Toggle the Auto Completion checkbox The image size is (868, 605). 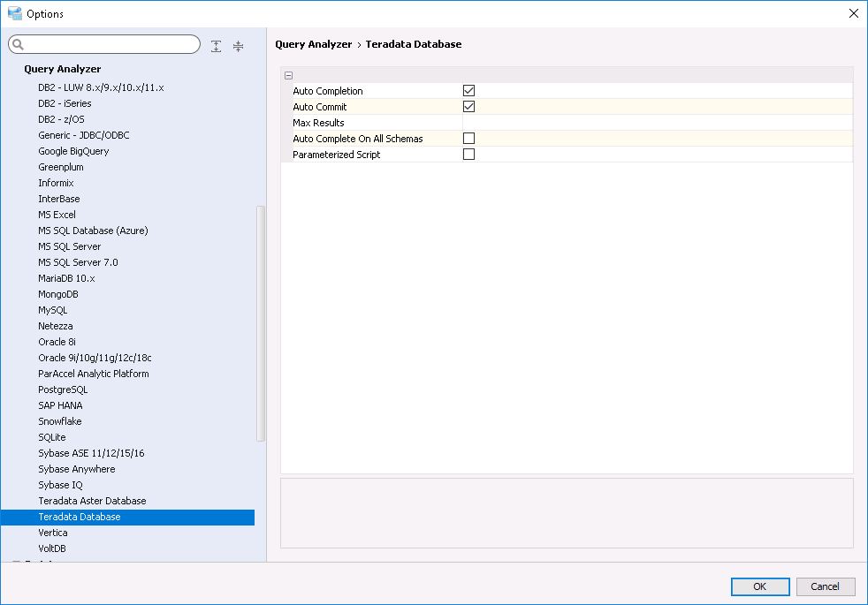click(469, 91)
